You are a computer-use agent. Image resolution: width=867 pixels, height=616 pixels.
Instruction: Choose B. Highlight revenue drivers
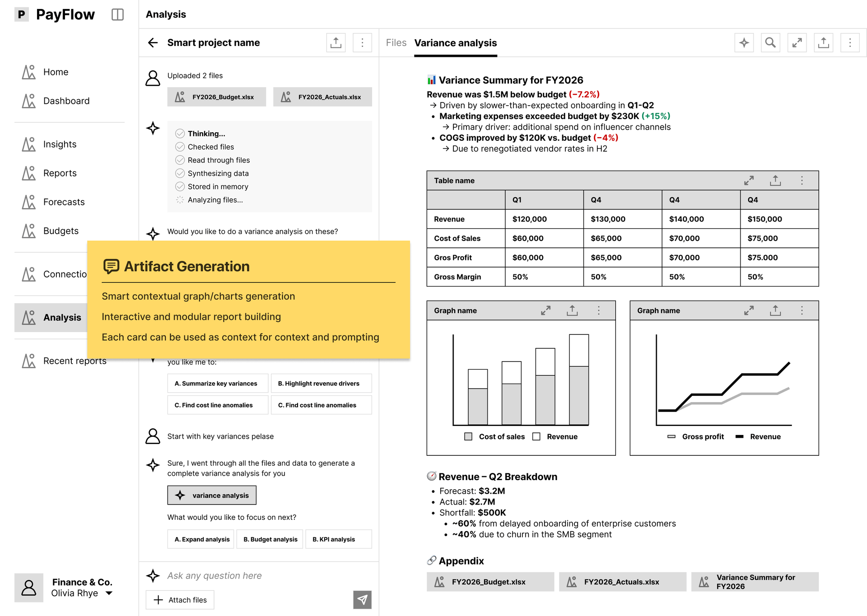pyautogui.click(x=321, y=383)
